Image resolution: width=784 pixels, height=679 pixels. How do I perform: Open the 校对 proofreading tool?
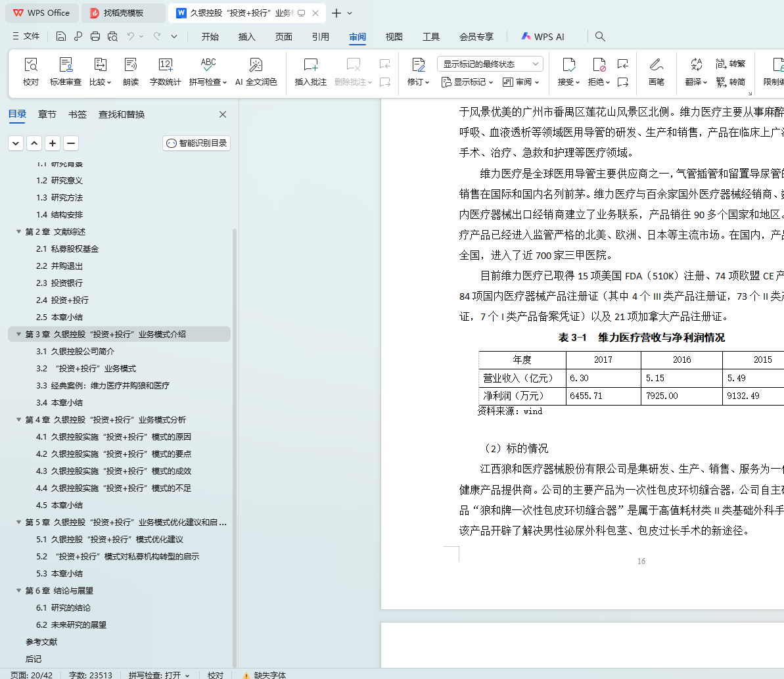30,72
